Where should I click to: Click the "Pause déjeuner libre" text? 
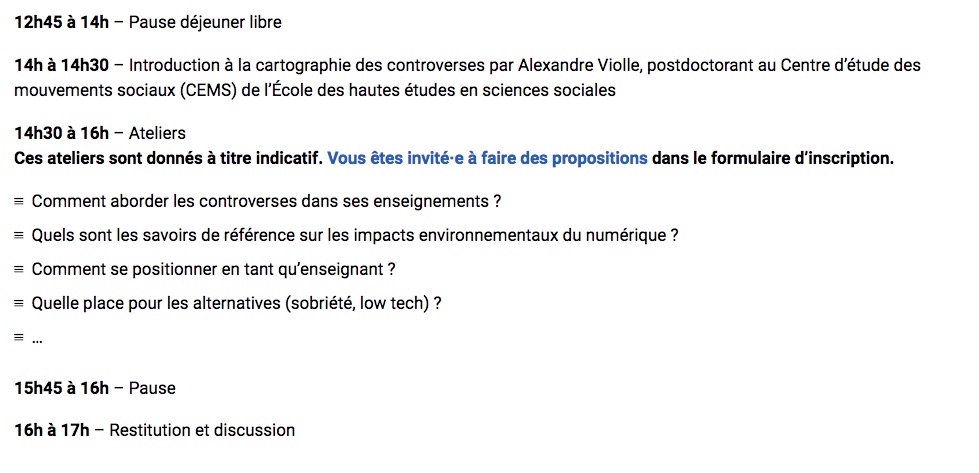[x=205, y=22]
